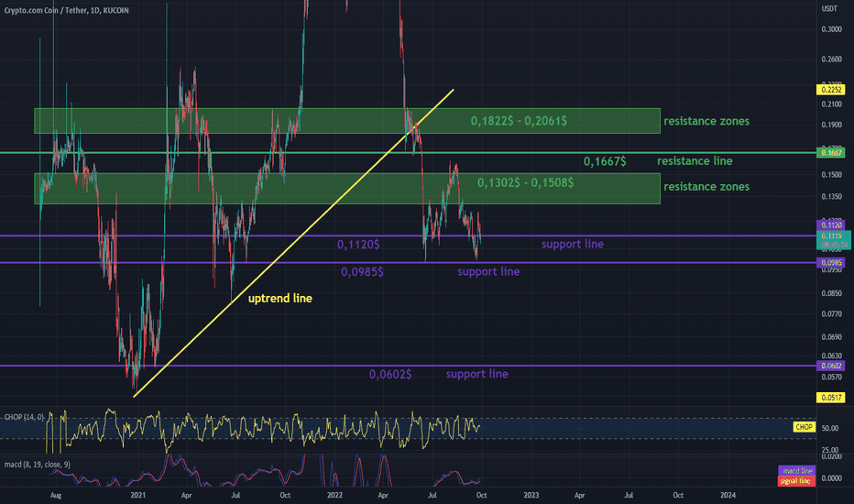Select 'resistance zones' text beside 0,1302$ zone
Screen dimensions: 854x504
tap(706, 186)
